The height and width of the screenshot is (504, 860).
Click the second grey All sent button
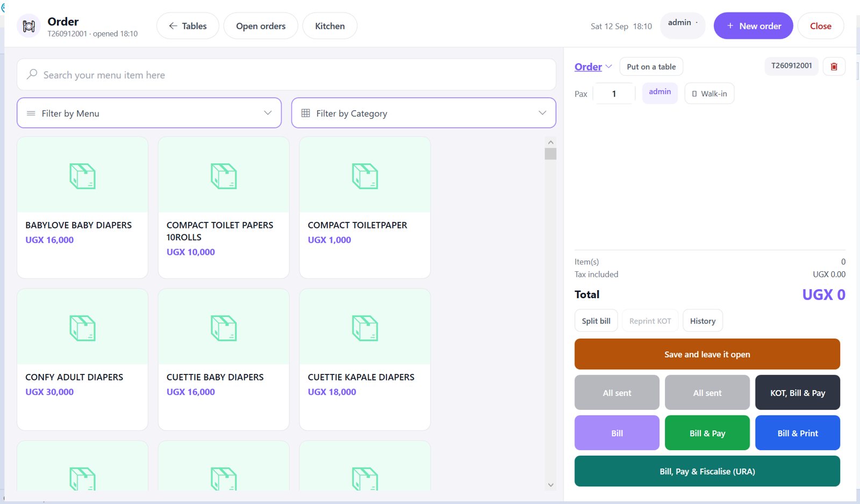707,393
